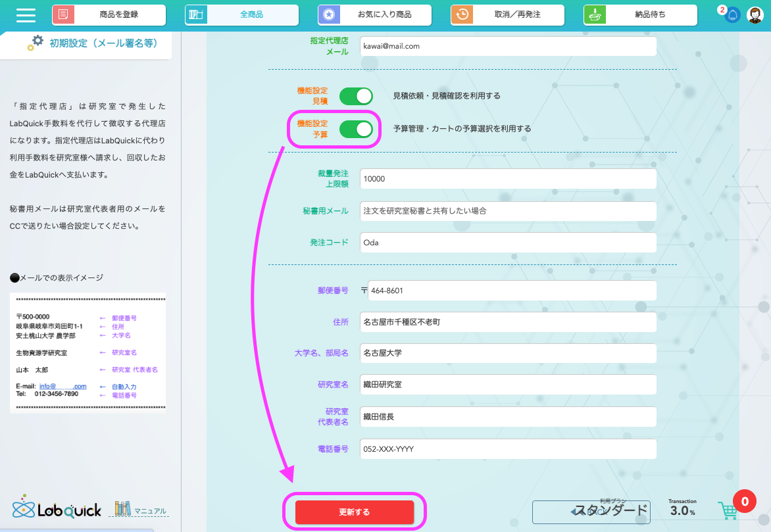Switch to the 全商品 tab
Screen dimensions: 771x532
coord(241,14)
